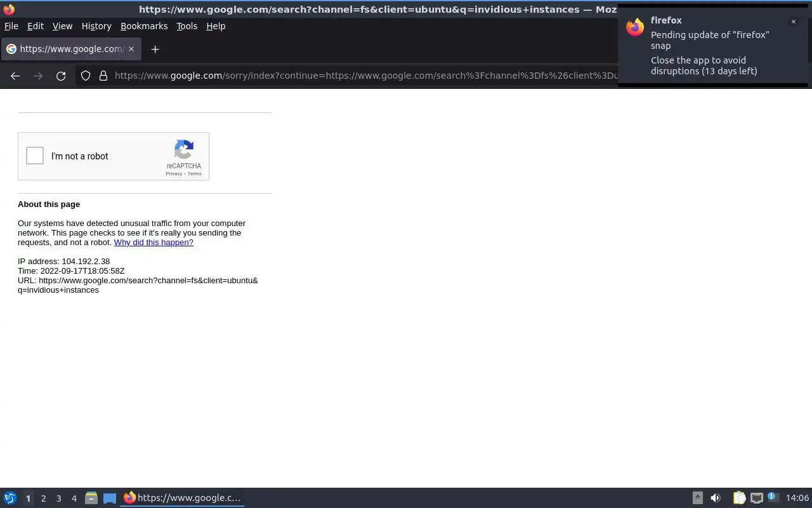812x508 pixels.
Task: Dismiss the firefox snap update notification
Action: pos(793,22)
